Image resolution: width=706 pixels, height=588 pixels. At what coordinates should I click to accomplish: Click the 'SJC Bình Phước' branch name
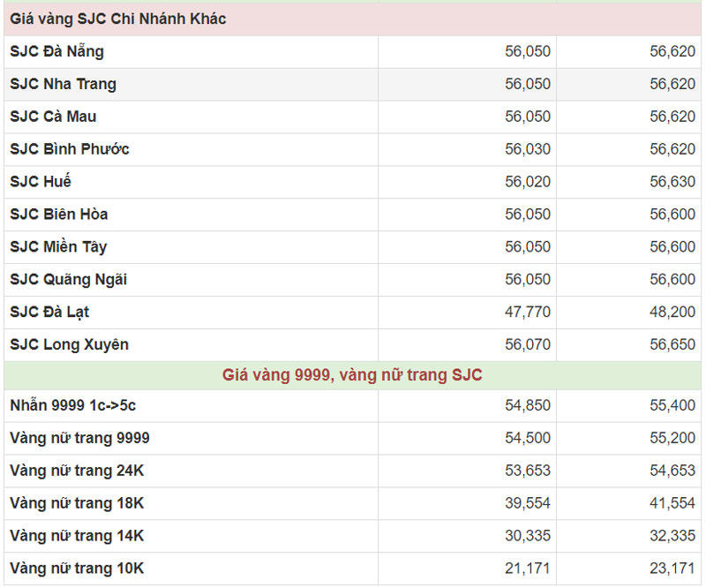tap(70, 149)
